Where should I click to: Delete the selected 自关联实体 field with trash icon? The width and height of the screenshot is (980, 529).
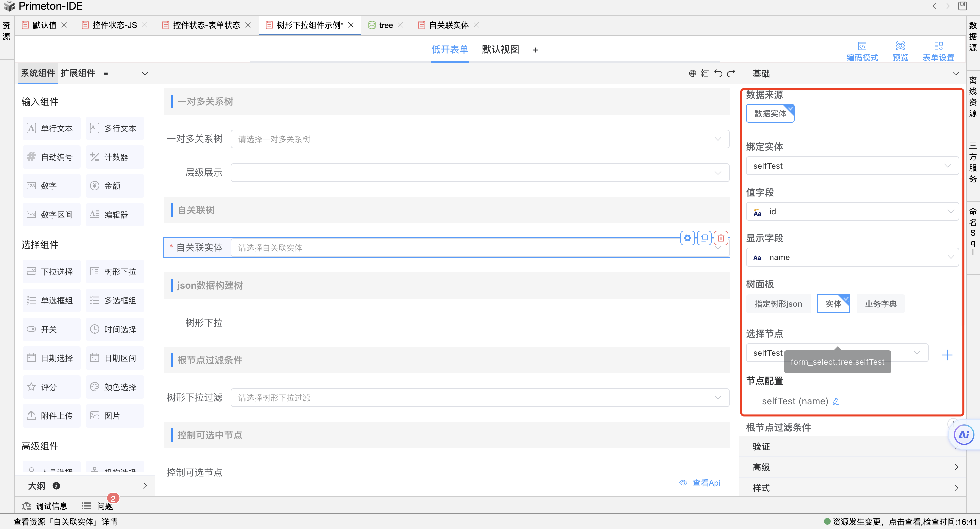click(x=721, y=238)
